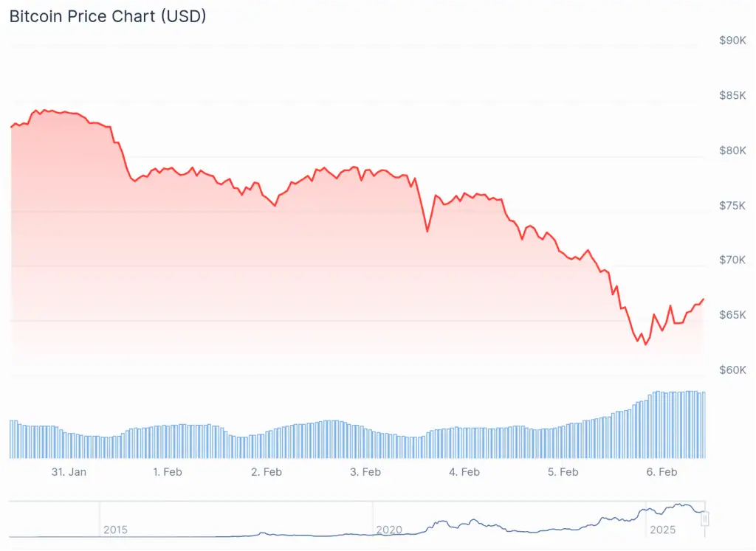Screen dimensions: 756x551
Task: Click the 5. Feb date label
Action: (563, 472)
